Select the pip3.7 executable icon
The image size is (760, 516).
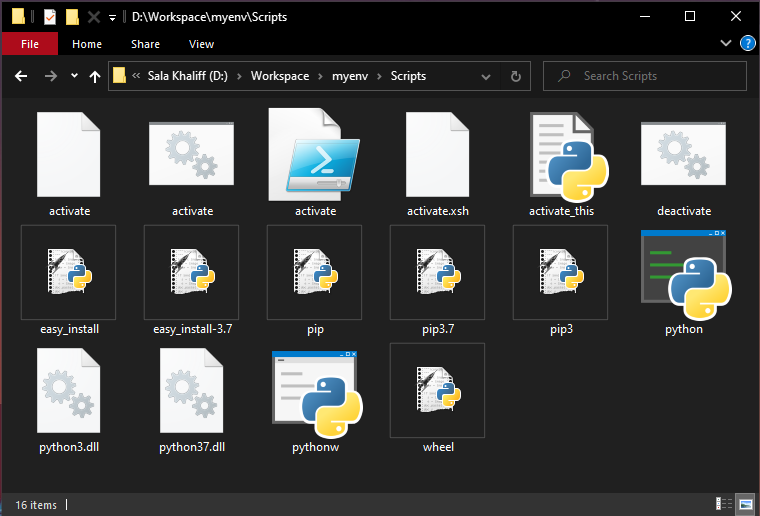[x=438, y=272]
